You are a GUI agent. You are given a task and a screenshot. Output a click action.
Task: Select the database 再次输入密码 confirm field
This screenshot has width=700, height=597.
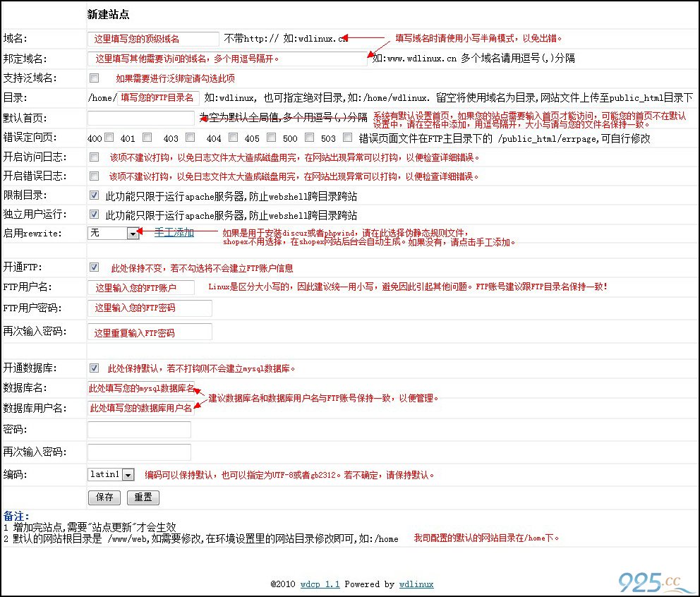[139, 452]
